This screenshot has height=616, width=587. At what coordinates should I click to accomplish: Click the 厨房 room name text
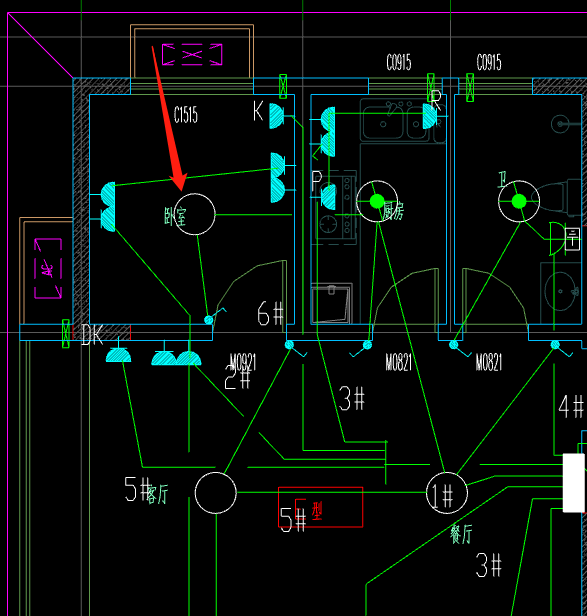(x=393, y=211)
